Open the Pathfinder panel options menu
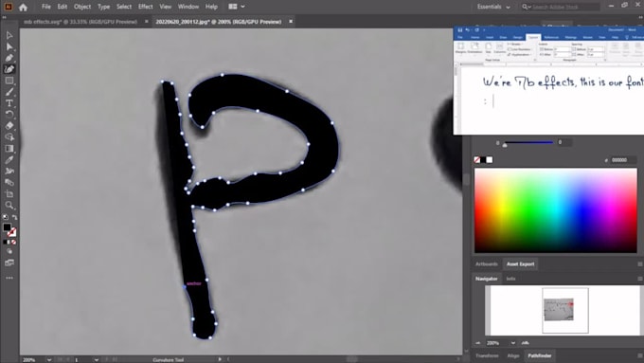The height and width of the screenshot is (363, 644). [x=640, y=355]
